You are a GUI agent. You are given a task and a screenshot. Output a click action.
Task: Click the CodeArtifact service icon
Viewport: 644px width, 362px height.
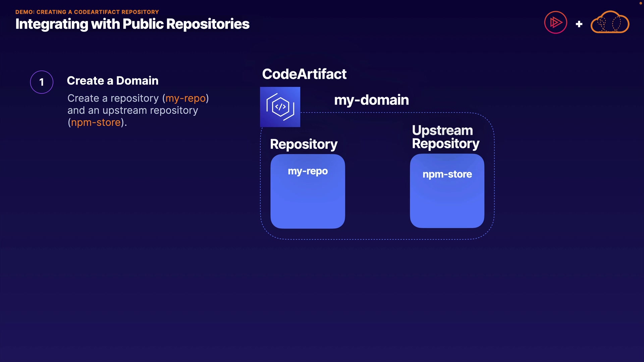point(280,107)
